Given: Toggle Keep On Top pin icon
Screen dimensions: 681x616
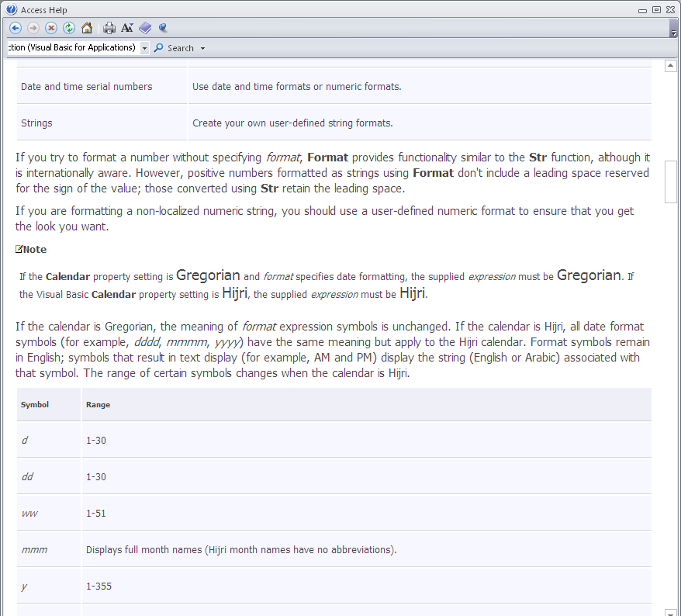Looking at the screenshot, I should [x=163, y=28].
